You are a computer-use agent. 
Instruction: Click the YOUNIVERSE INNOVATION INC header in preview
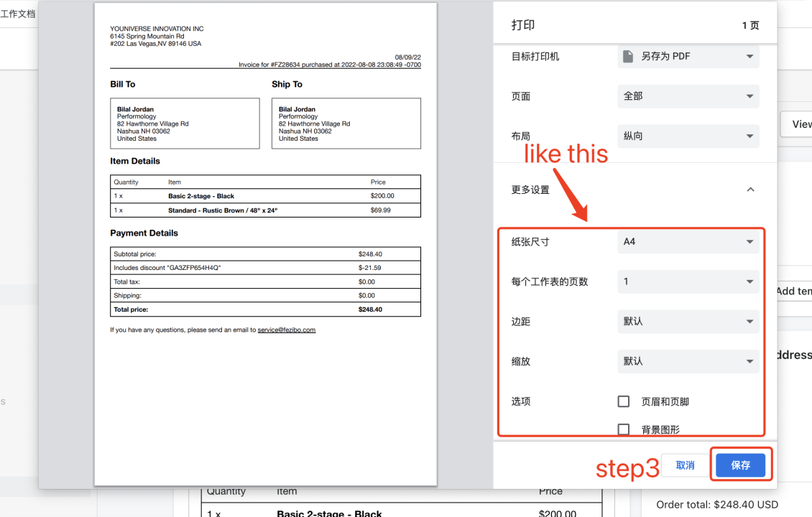pyautogui.click(x=157, y=29)
